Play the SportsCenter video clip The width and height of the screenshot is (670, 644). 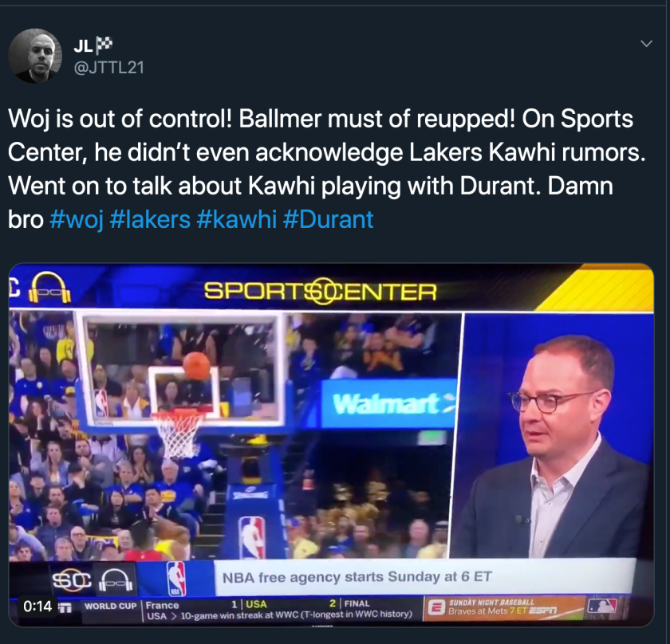[x=331, y=445]
